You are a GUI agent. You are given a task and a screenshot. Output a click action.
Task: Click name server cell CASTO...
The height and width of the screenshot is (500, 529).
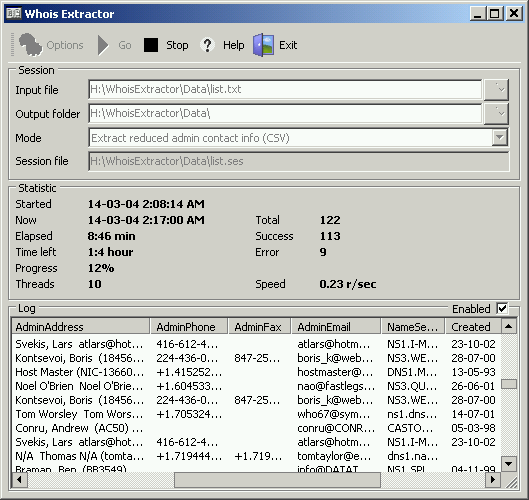[410, 428]
